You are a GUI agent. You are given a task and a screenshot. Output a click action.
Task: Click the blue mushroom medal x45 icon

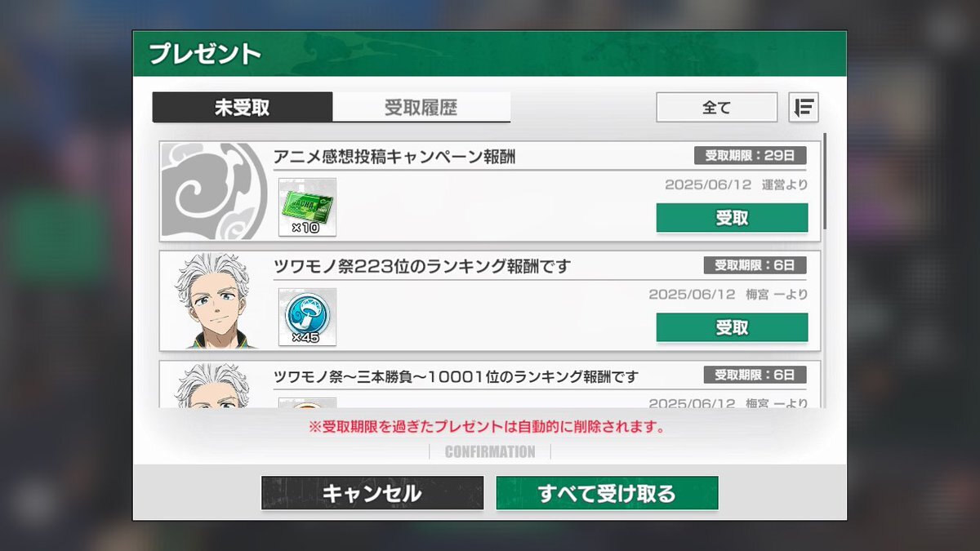(307, 317)
